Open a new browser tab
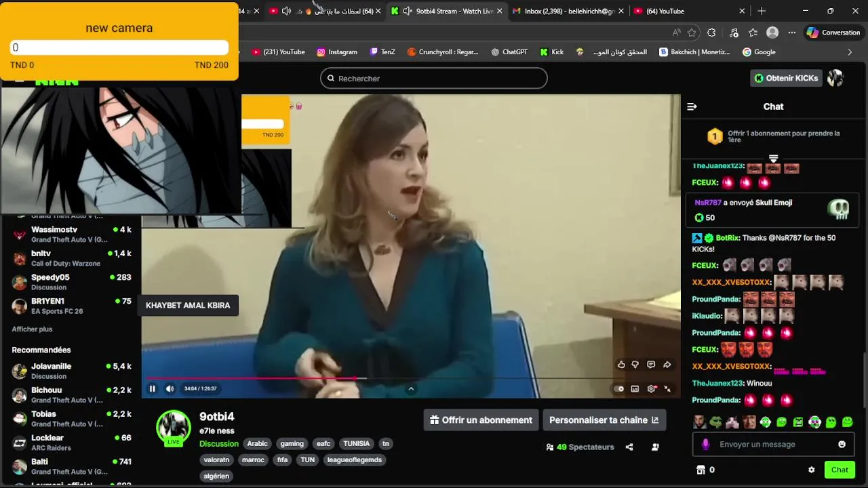This screenshot has height=488, width=868. 762,11
